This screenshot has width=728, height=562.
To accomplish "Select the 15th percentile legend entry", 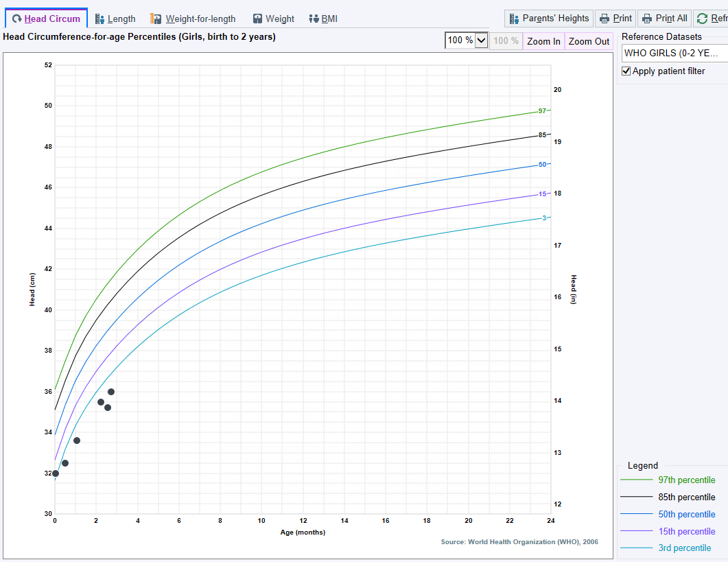I will coord(668,531).
